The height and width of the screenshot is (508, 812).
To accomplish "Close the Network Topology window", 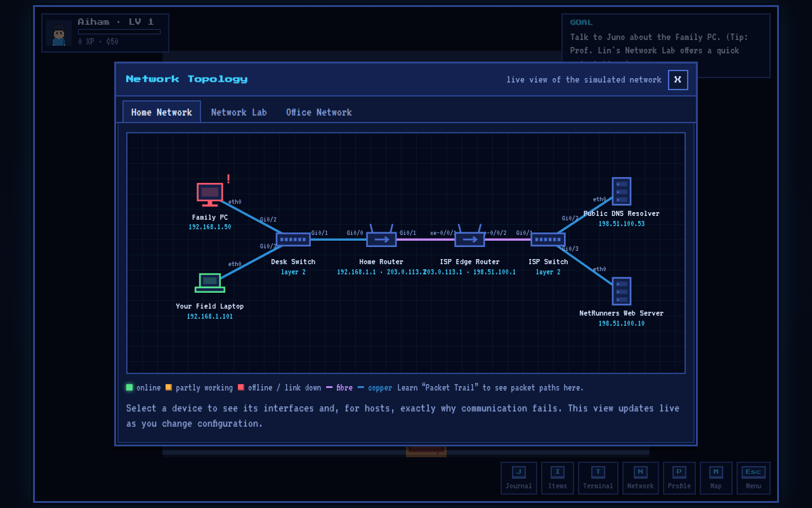I will point(678,80).
